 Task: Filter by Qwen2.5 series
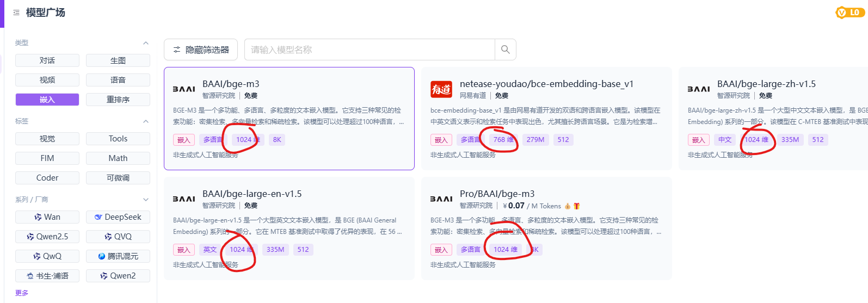point(47,237)
